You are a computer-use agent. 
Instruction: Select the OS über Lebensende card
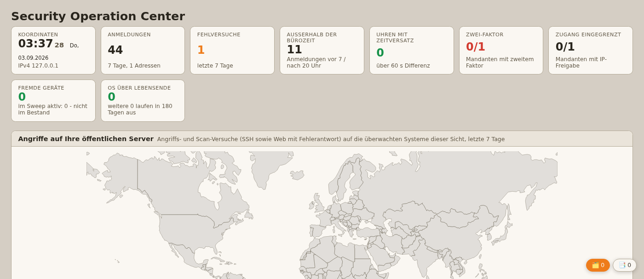(x=143, y=101)
